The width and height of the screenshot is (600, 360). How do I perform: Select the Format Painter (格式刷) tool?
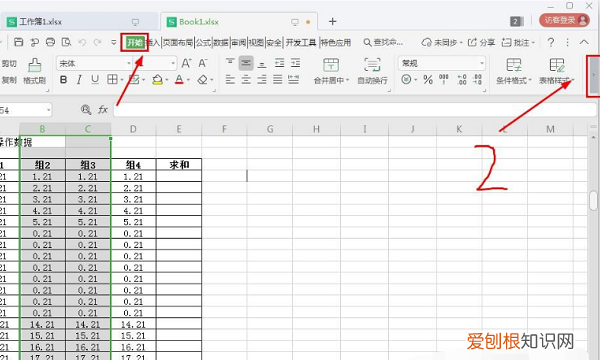(x=34, y=71)
